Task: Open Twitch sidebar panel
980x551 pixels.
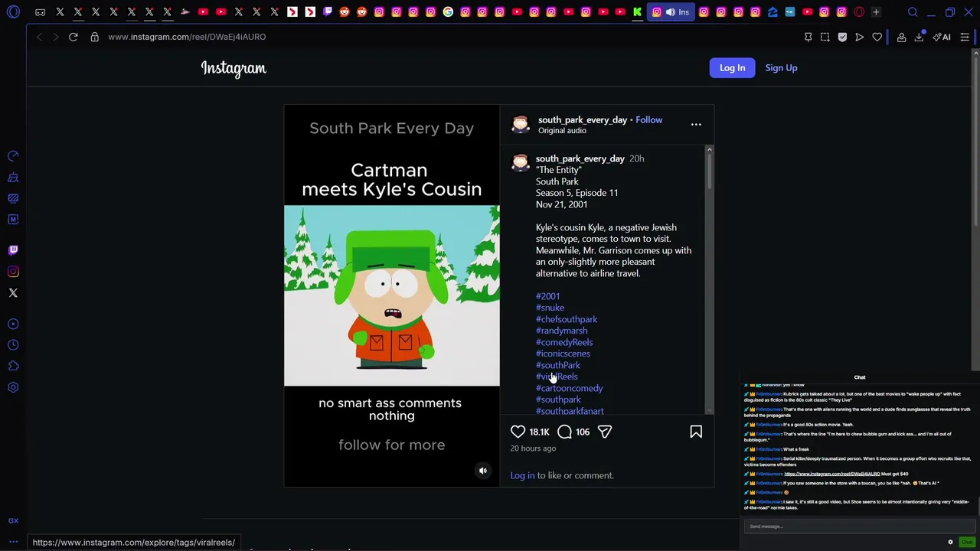Action: (x=13, y=250)
